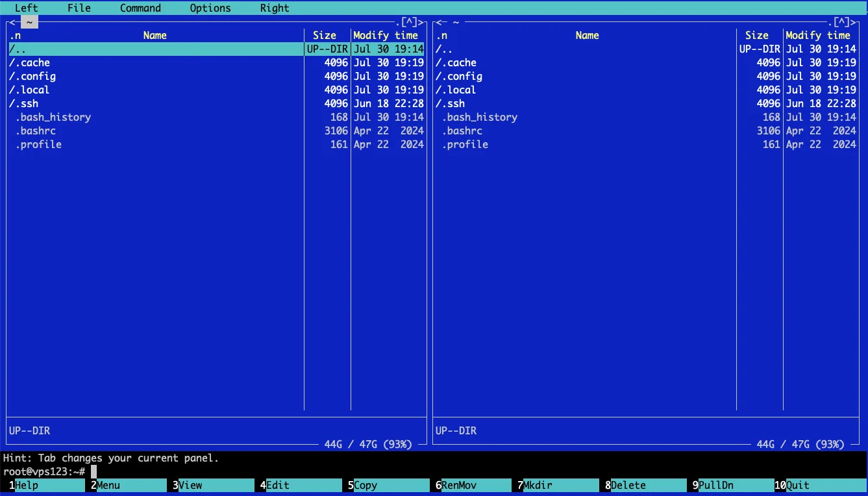Image resolution: width=868 pixels, height=496 pixels.
Task: Click the right panel's 44G / 47G disk usage
Action: pos(800,445)
